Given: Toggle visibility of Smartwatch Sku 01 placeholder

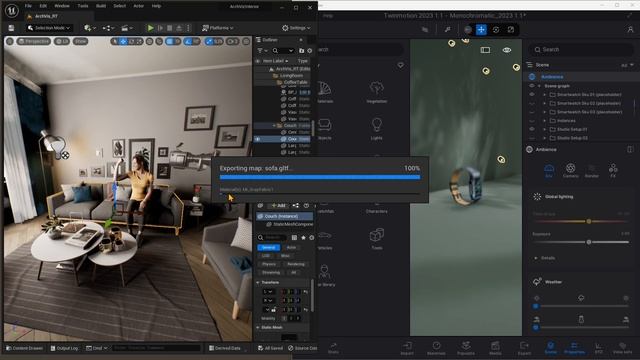Looking at the screenshot, I should click(532, 95).
